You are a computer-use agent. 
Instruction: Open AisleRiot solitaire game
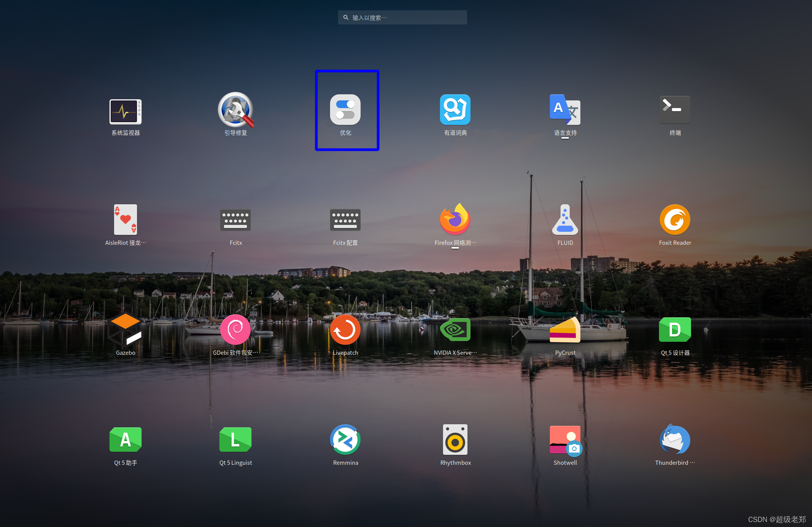tap(126, 220)
